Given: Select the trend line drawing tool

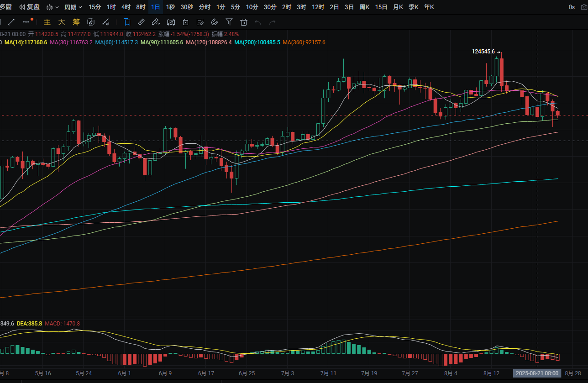Looking at the screenshot, I should 12,22.
